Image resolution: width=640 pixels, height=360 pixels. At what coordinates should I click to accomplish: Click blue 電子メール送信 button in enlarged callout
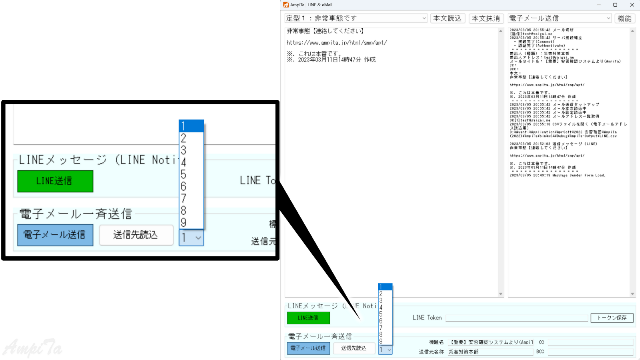tap(55, 235)
